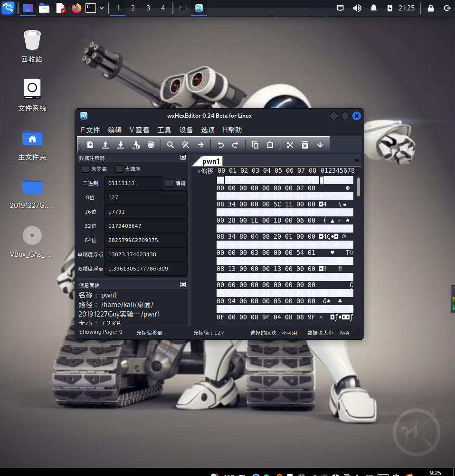Viewport: 455px width, 476px height.
Task: Click the 32位 value field
Action: click(x=146, y=226)
